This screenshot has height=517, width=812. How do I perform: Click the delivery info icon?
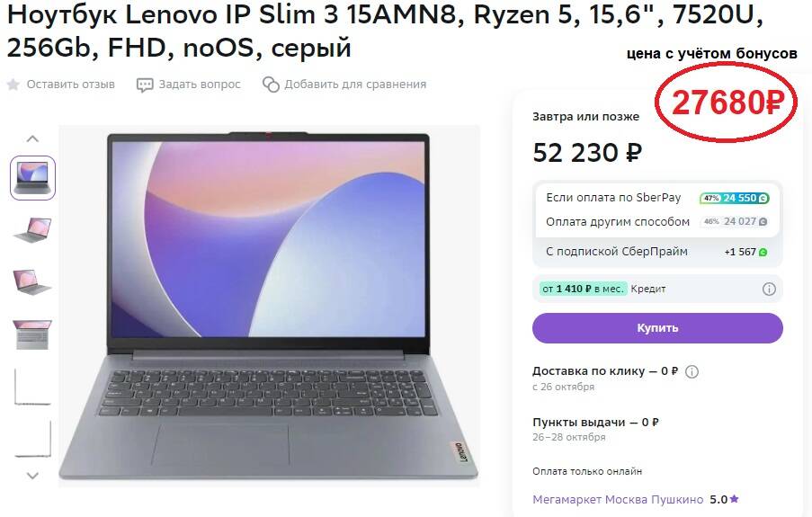click(692, 371)
